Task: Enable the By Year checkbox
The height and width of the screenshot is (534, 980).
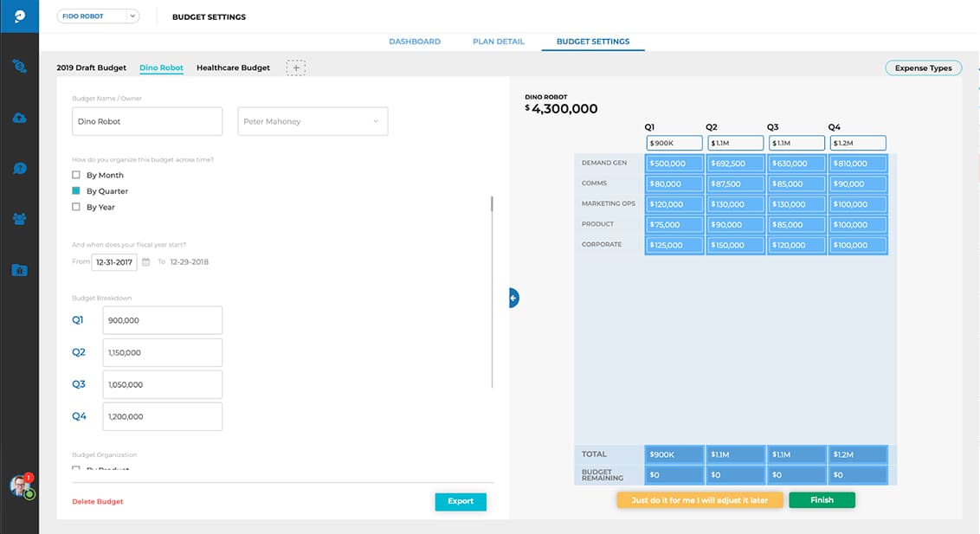Action: (x=76, y=208)
